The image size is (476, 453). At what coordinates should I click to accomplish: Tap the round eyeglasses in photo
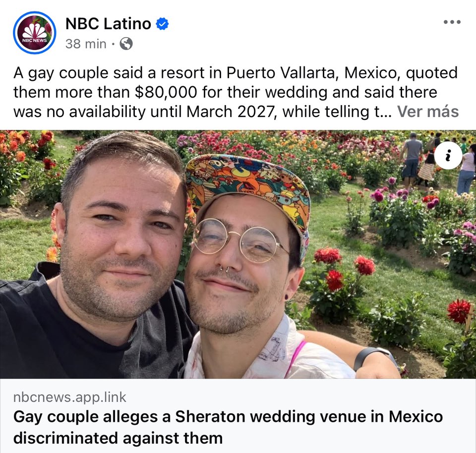(x=240, y=240)
